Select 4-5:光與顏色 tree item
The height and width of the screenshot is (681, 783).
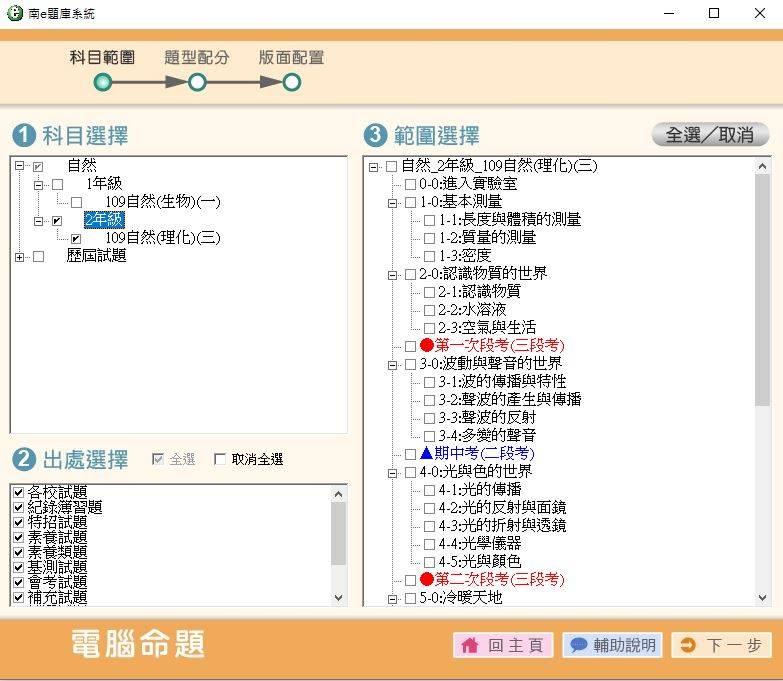coord(480,561)
